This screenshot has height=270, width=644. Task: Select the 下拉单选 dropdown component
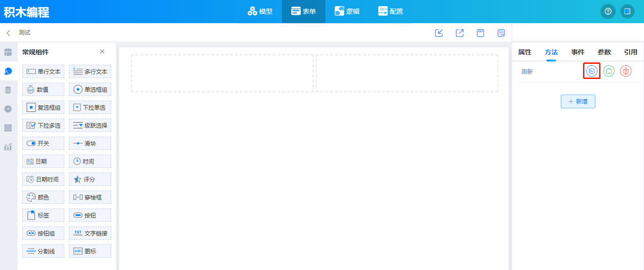pyautogui.click(x=90, y=107)
